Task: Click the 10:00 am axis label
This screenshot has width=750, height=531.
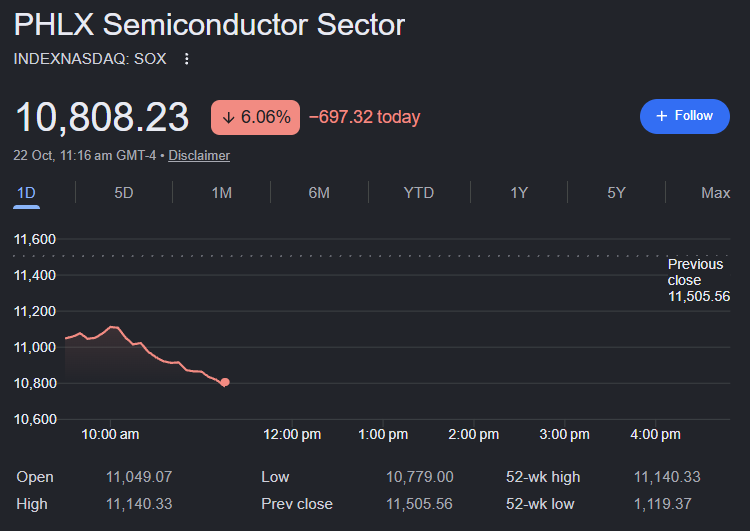Action: [x=110, y=434]
